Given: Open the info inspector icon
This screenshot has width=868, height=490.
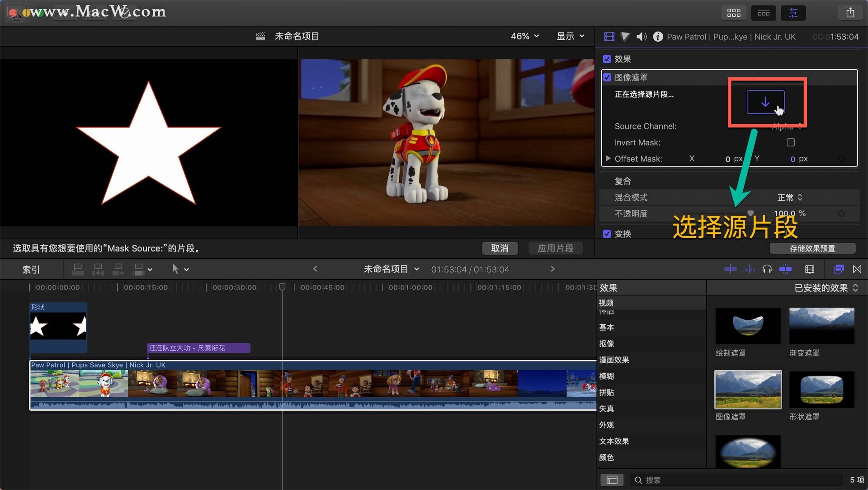Looking at the screenshot, I should pos(658,37).
